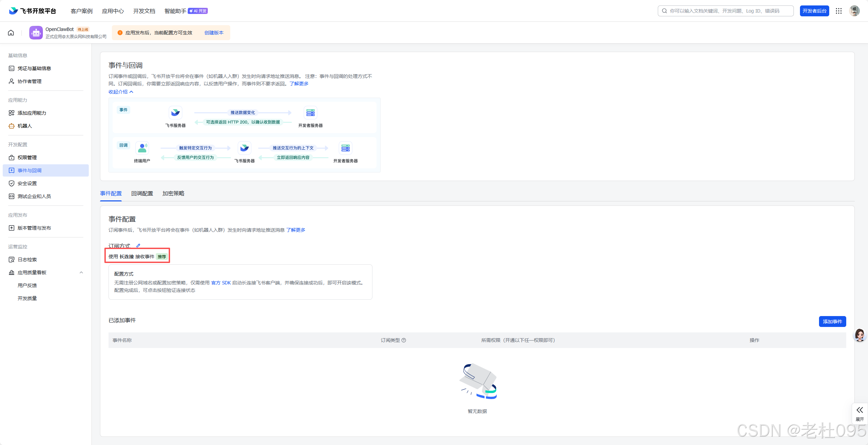Open 权限管理 in the sidebar
Viewport: 868px width, 445px height.
tap(27, 158)
